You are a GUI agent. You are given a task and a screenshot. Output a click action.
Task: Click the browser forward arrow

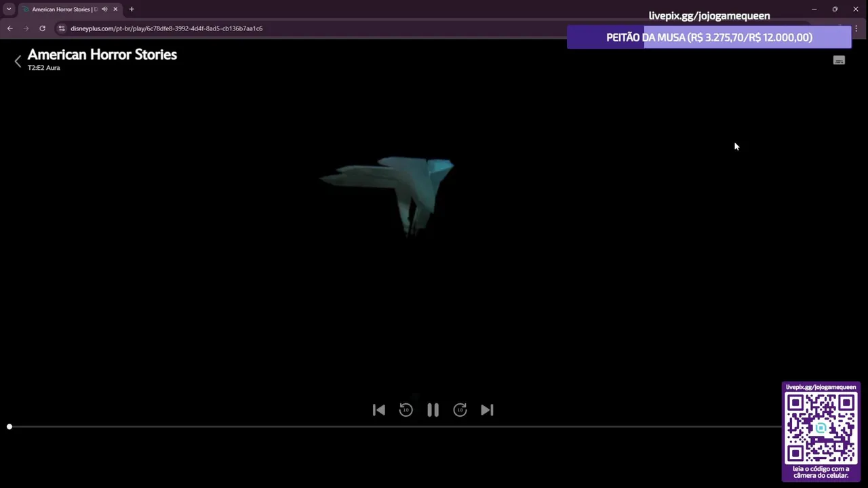click(x=26, y=28)
